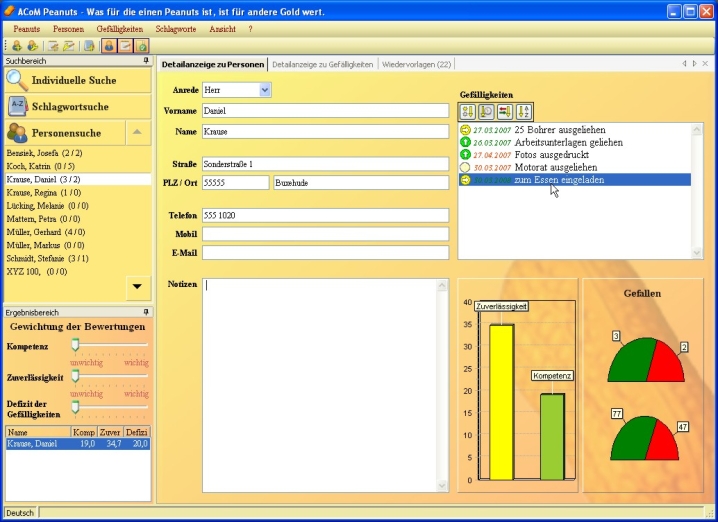
Task: Select Koch, Katrin in person list
Action: [40, 166]
